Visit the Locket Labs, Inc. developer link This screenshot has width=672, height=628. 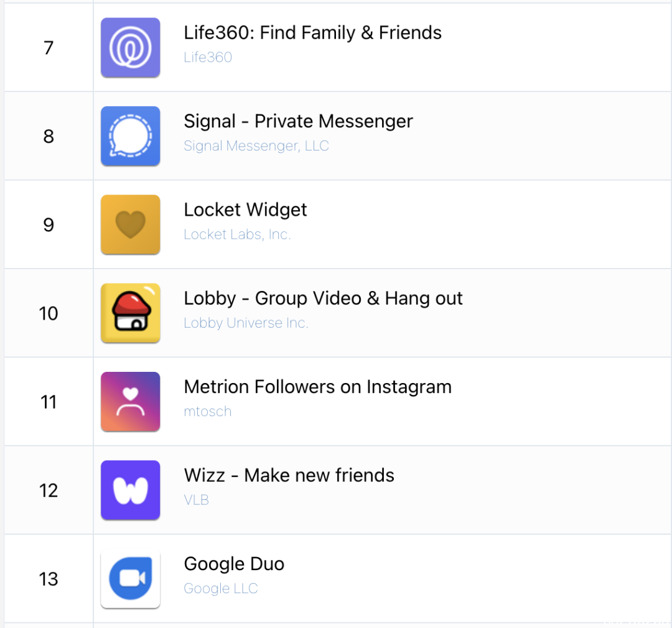pos(238,234)
